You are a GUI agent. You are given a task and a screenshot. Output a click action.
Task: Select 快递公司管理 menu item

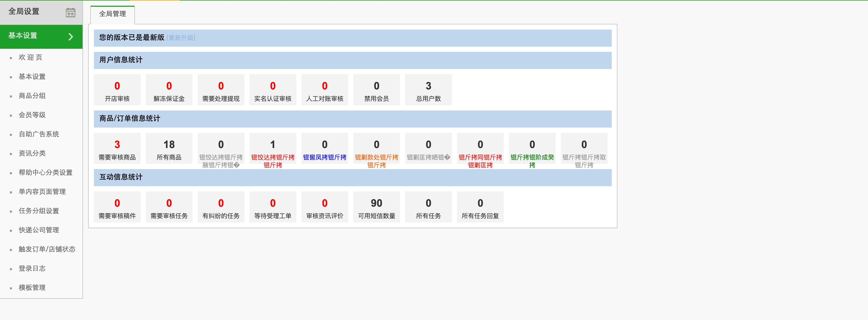[39, 230]
